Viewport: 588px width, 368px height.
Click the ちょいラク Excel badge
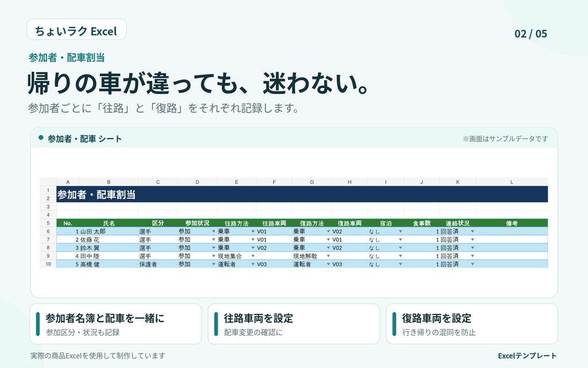click(76, 29)
